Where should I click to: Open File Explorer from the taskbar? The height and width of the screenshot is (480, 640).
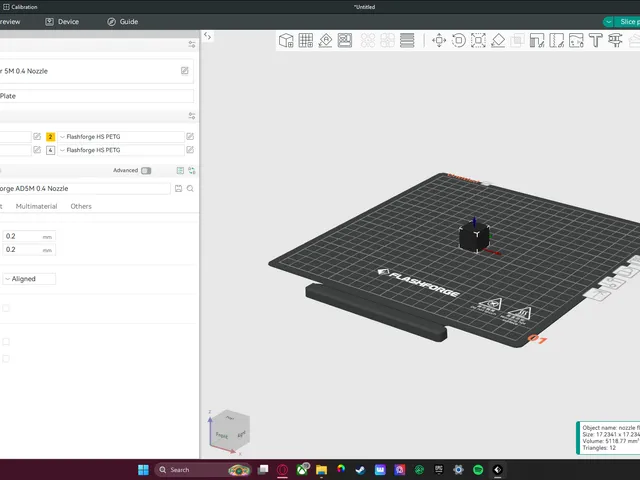click(x=321, y=470)
